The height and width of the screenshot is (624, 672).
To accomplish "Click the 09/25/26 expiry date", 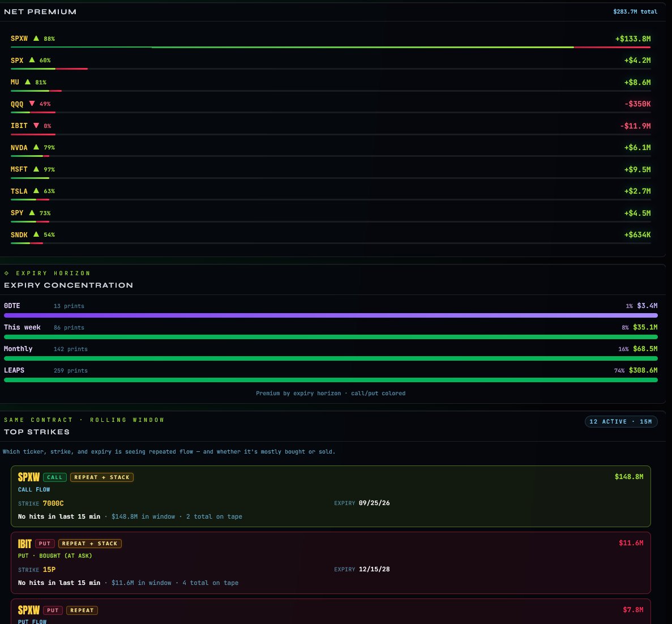I will [x=374, y=503].
